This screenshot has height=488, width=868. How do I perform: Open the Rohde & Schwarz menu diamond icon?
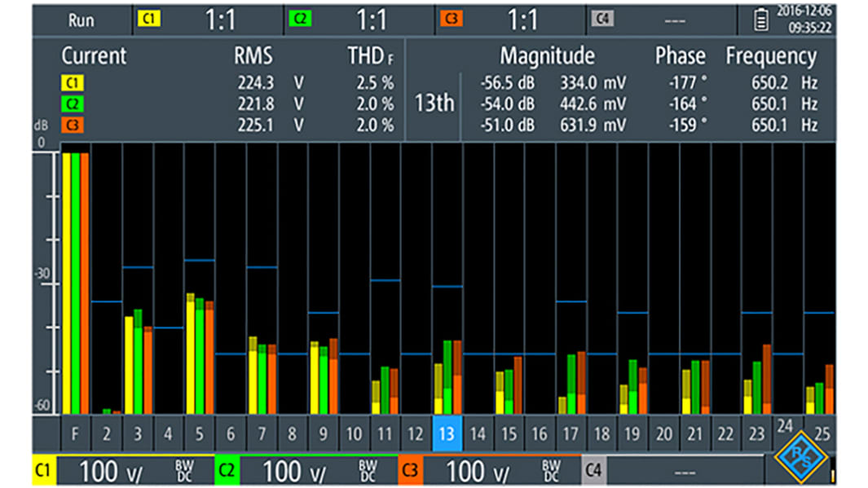[x=800, y=458]
